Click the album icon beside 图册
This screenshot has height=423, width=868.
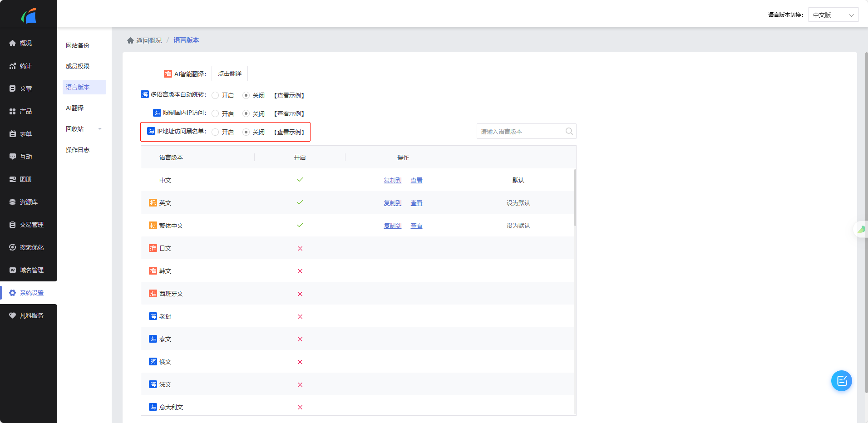(13, 179)
